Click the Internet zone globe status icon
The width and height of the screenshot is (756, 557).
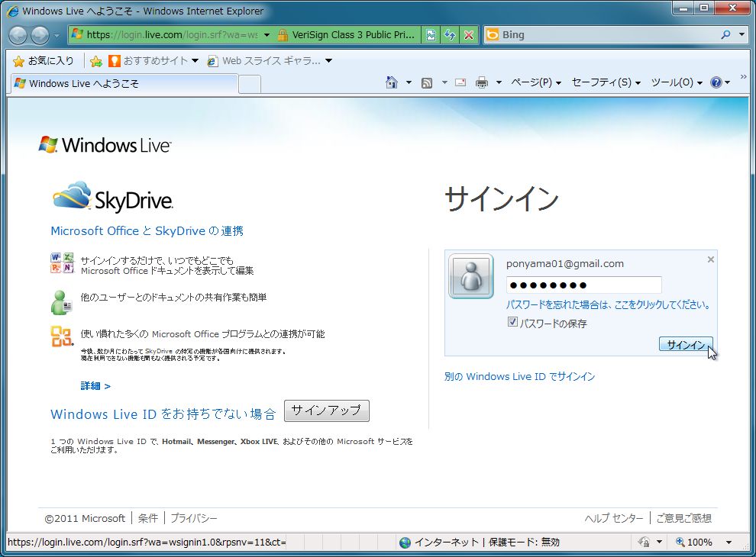click(x=405, y=543)
